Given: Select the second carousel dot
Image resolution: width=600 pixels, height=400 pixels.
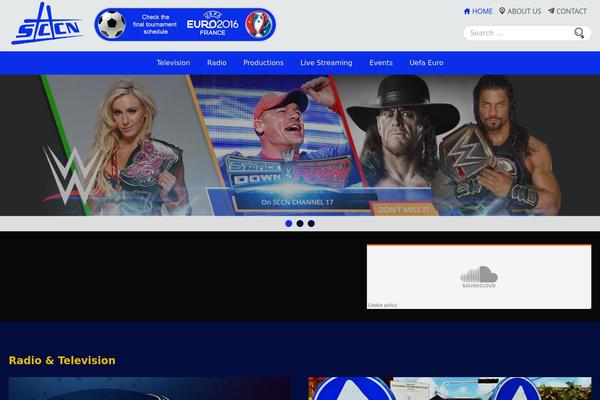Looking at the screenshot, I should click(300, 223).
